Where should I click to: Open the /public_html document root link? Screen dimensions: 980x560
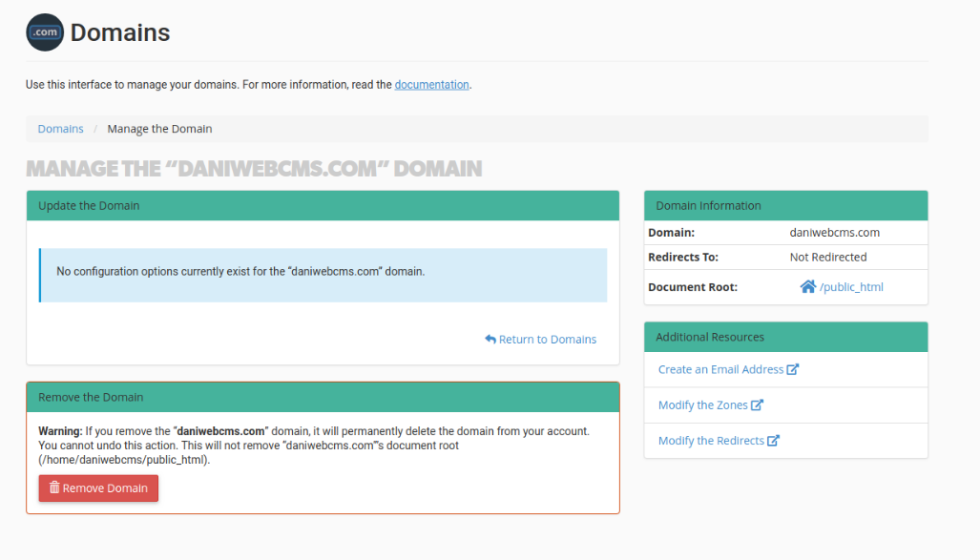click(x=851, y=287)
